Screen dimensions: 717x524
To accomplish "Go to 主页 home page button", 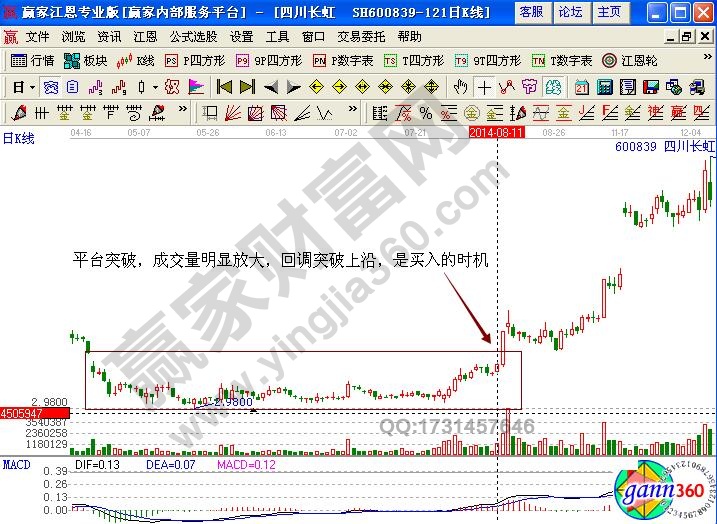I will point(608,12).
